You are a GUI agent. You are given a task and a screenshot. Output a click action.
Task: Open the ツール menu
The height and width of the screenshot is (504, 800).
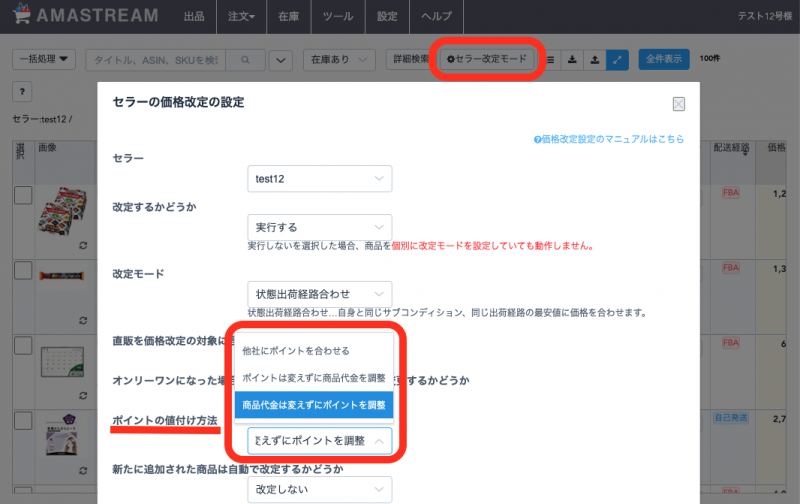point(338,16)
